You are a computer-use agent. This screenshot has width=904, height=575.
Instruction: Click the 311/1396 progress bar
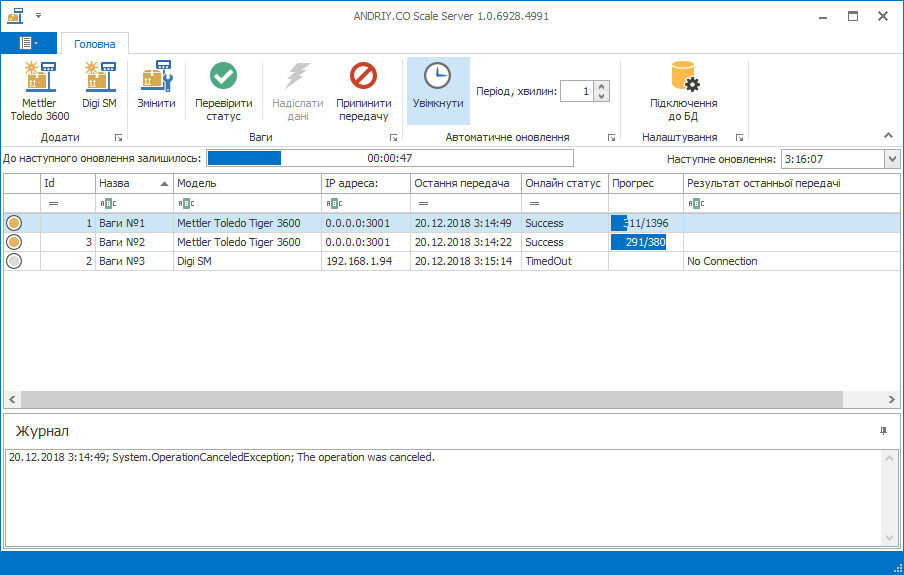tap(646, 223)
